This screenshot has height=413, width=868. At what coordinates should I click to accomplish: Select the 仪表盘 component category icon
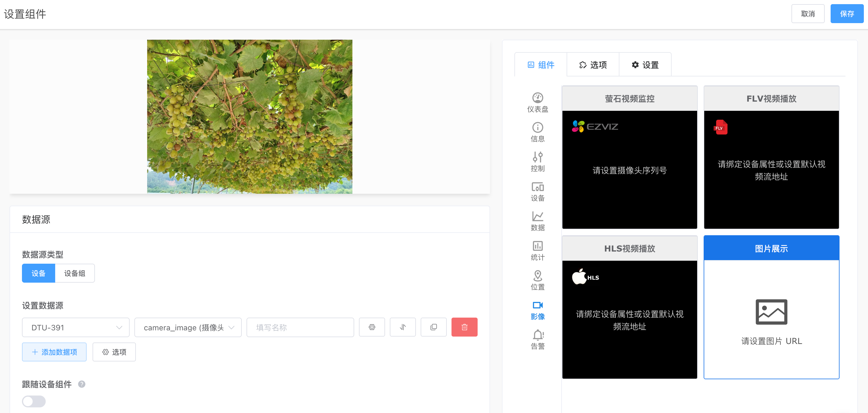click(x=538, y=101)
